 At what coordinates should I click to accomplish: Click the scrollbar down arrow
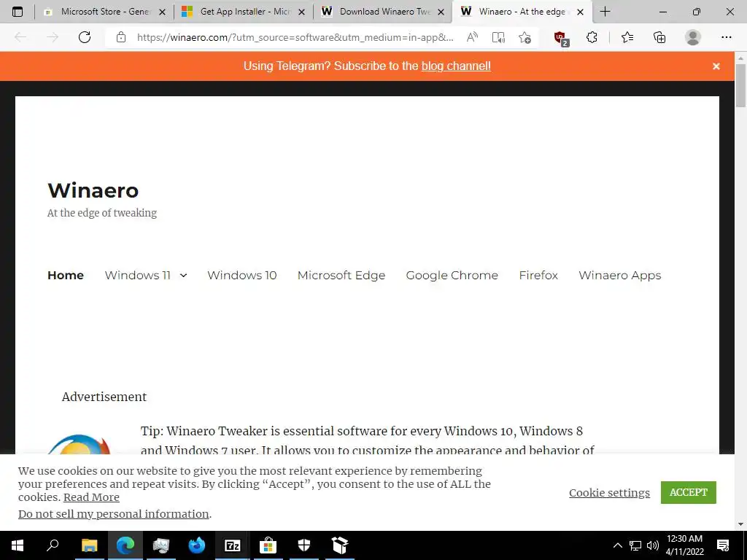coord(740,524)
